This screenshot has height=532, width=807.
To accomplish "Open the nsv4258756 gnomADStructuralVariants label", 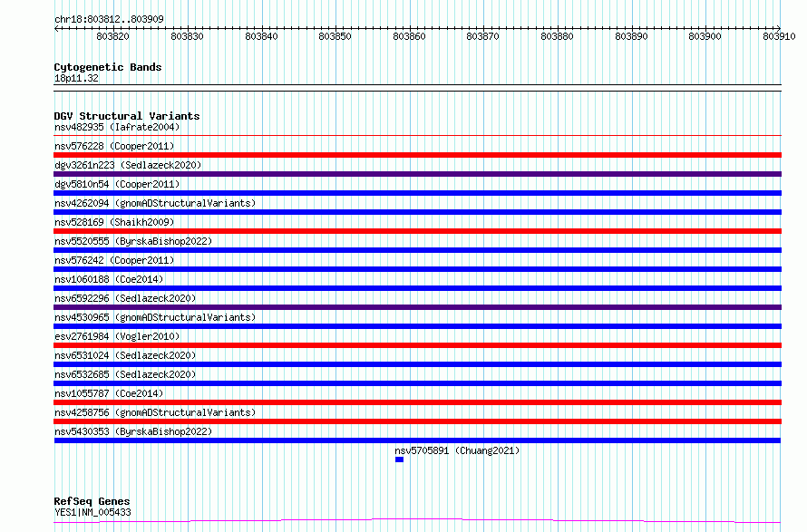I will click(x=155, y=412).
